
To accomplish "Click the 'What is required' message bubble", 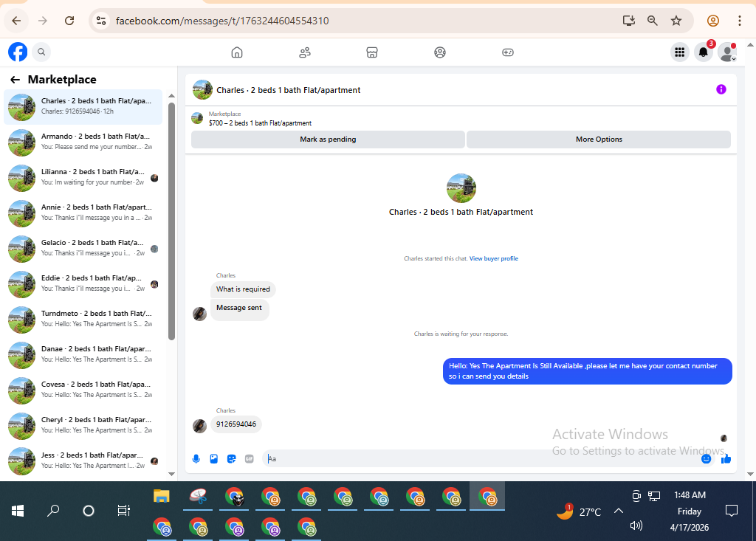I will click(x=243, y=289).
